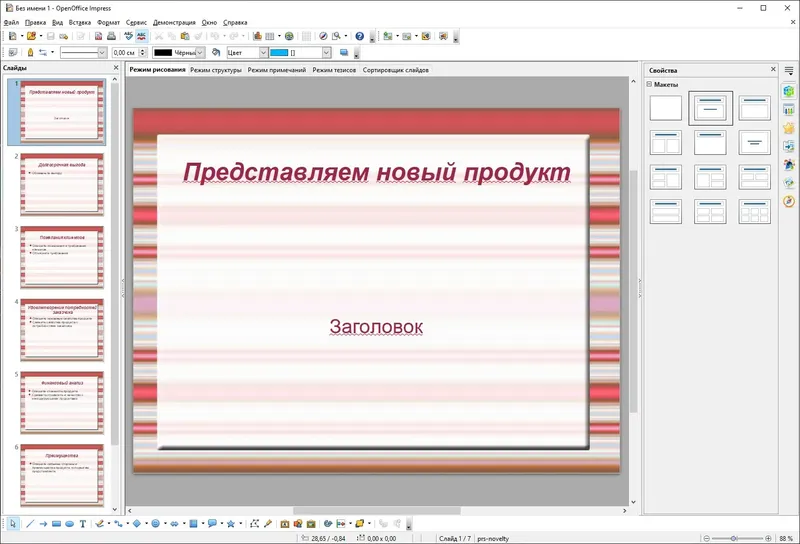The image size is (800, 544).
Task: Expand the Flowchart shapes dropdown arrow
Action: point(203,524)
